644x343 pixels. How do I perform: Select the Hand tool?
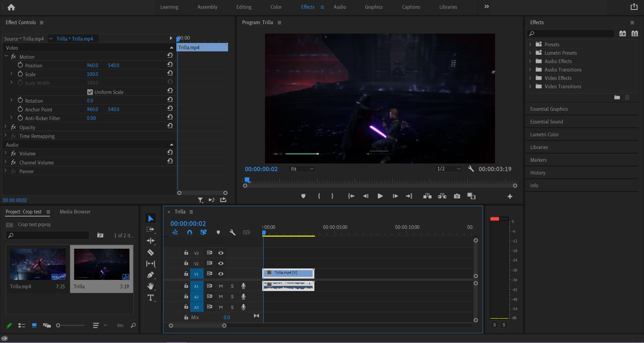[151, 286]
